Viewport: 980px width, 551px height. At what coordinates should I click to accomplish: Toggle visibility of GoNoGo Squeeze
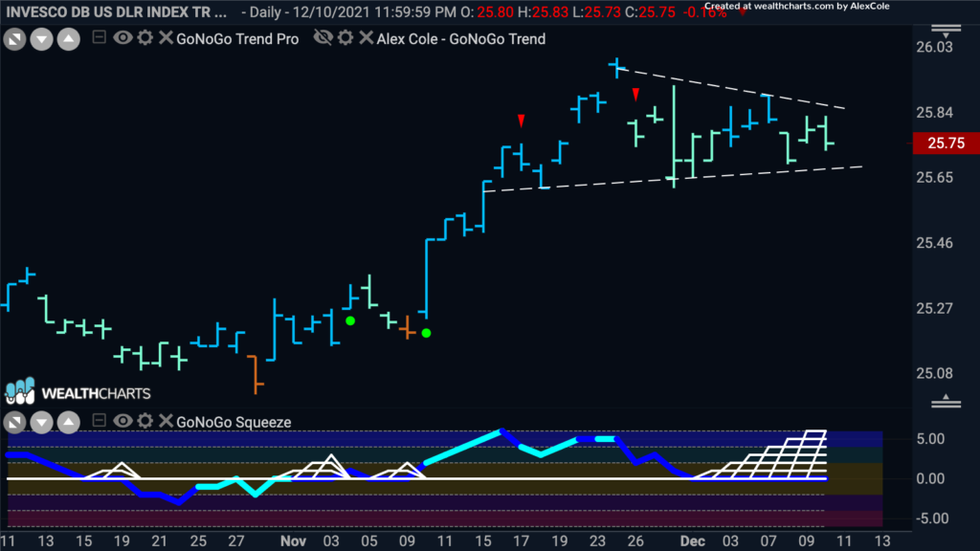pos(122,421)
